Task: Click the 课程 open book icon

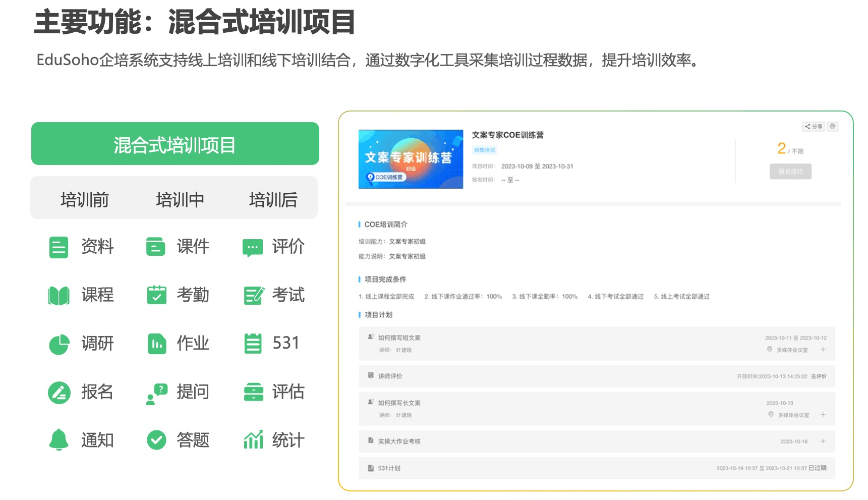Action: [x=59, y=296]
